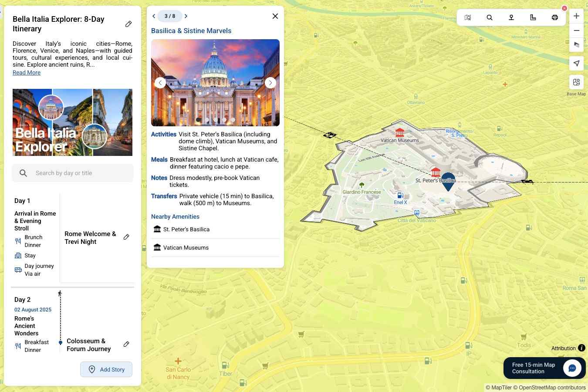588x392 pixels.
Task: Click the OpenStreetMap contributors link
Action: 549,388
